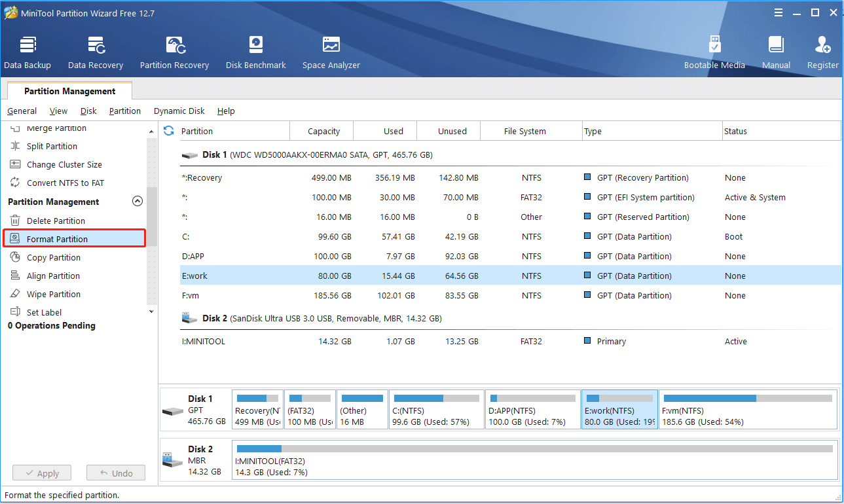Viewport: 844px width, 504px height.
Task: Open the Dynamic Disk menu
Action: 179,111
